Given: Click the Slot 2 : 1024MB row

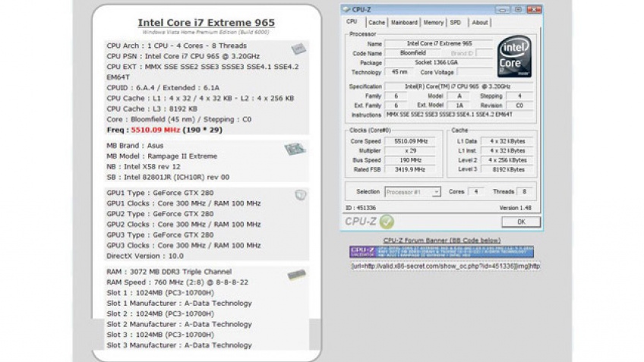Looking at the screenshot, I should [159, 314].
